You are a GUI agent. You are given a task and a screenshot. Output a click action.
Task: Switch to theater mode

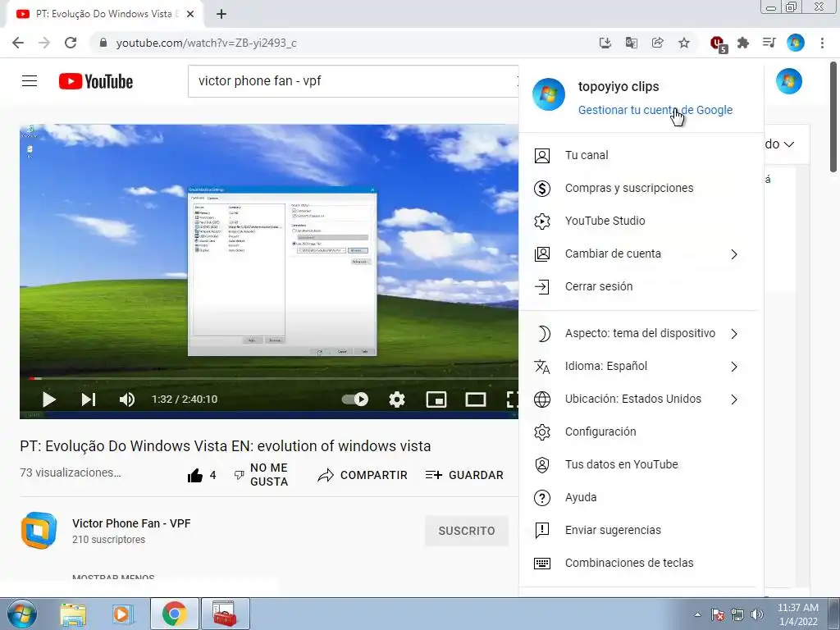click(476, 399)
